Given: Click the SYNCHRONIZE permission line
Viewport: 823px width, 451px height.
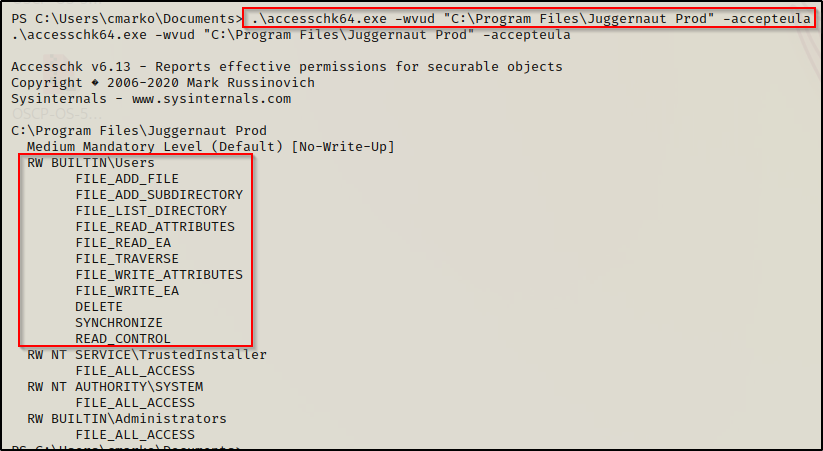Looking at the screenshot, I should click(x=119, y=322).
